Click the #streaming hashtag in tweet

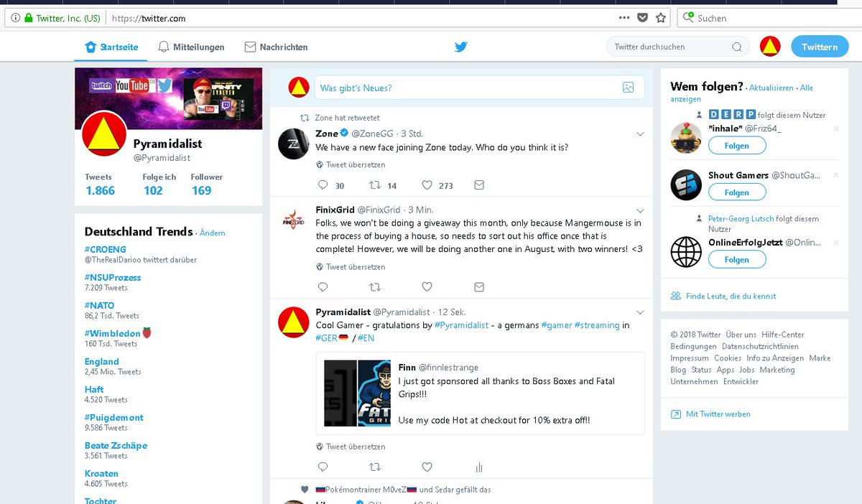[597, 325]
